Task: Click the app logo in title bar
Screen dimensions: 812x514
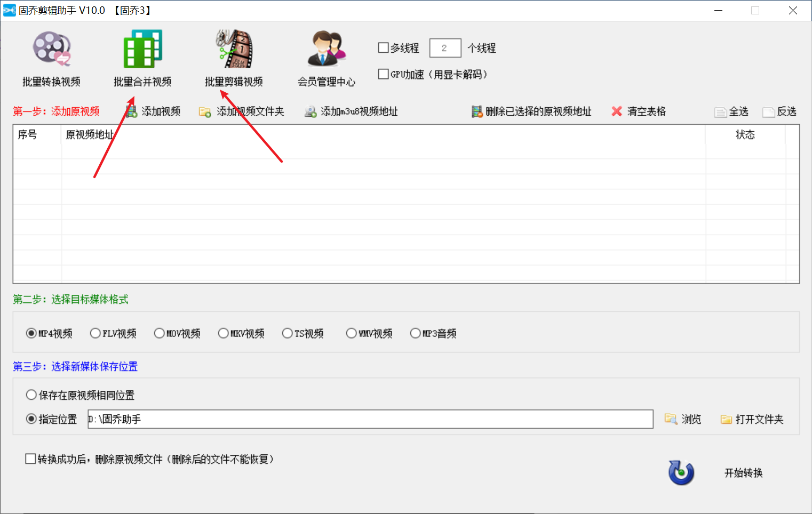Action: coord(9,10)
